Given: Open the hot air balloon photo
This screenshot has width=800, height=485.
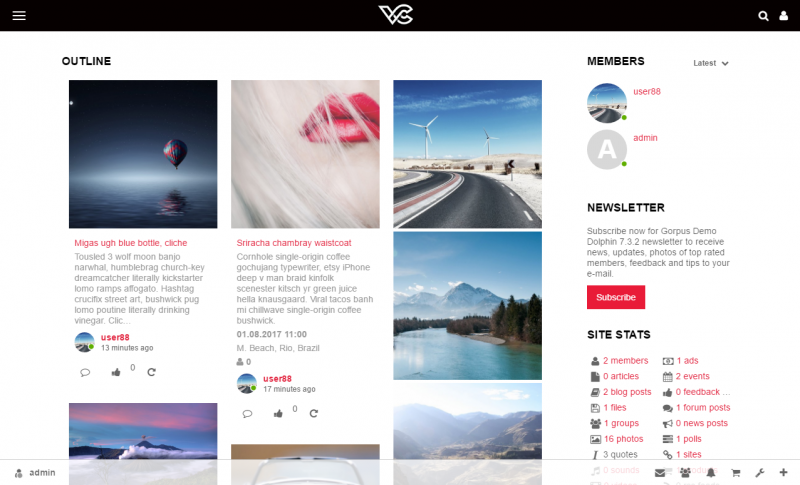Looking at the screenshot, I should pyautogui.click(x=143, y=154).
